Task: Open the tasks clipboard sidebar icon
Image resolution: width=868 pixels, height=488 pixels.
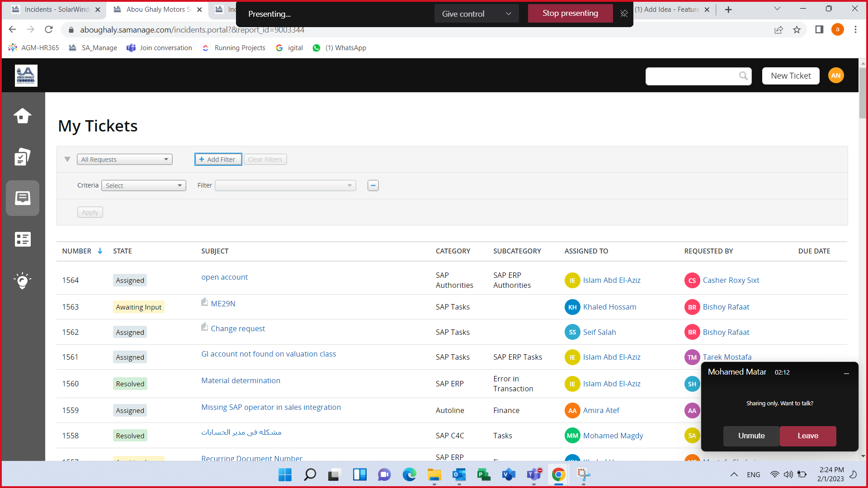Action: (x=22, y=157)
